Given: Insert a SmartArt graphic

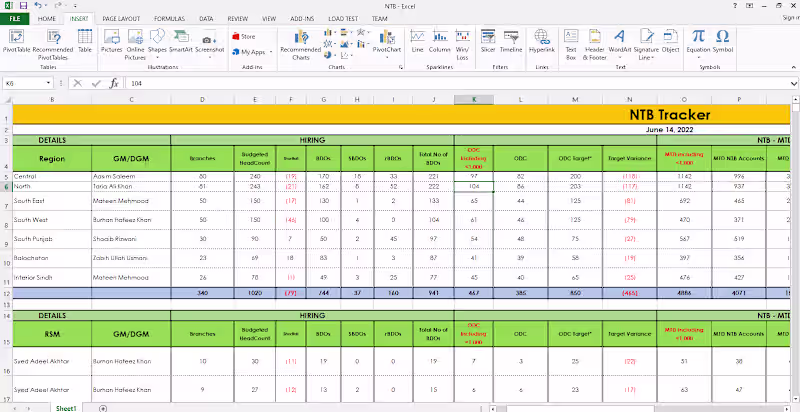Looking at the screenshot, I should click(181, 42).
